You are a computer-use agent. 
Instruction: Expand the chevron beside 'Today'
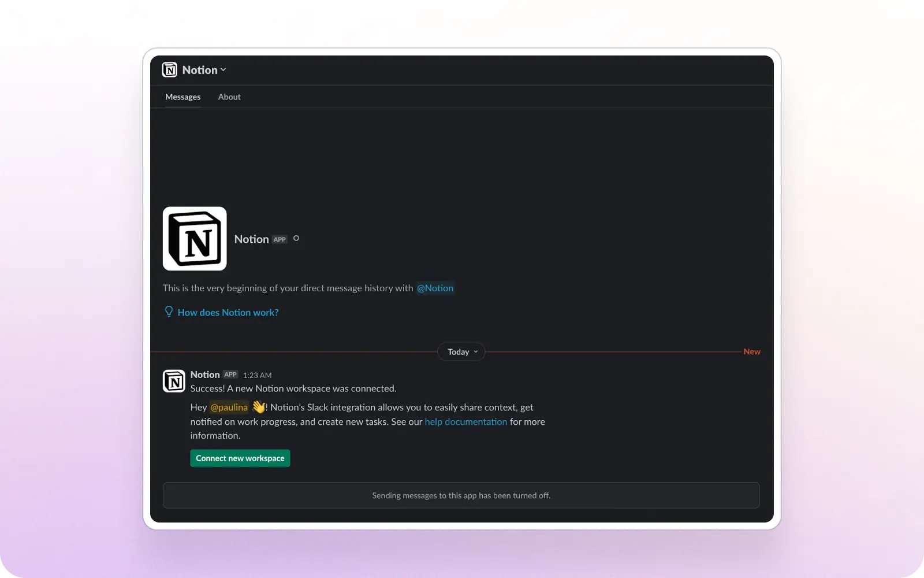475,351
